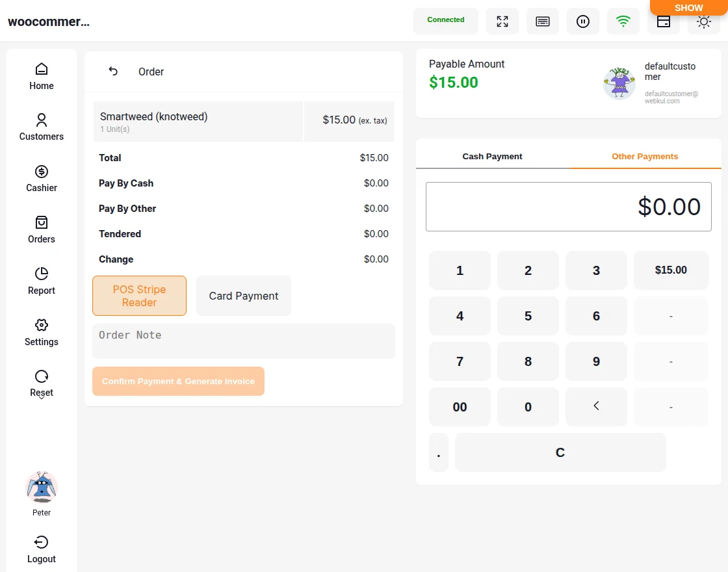Open POS Settings
Image resolution: width=728 pixels, height=572 pixels.
[41, 331]
